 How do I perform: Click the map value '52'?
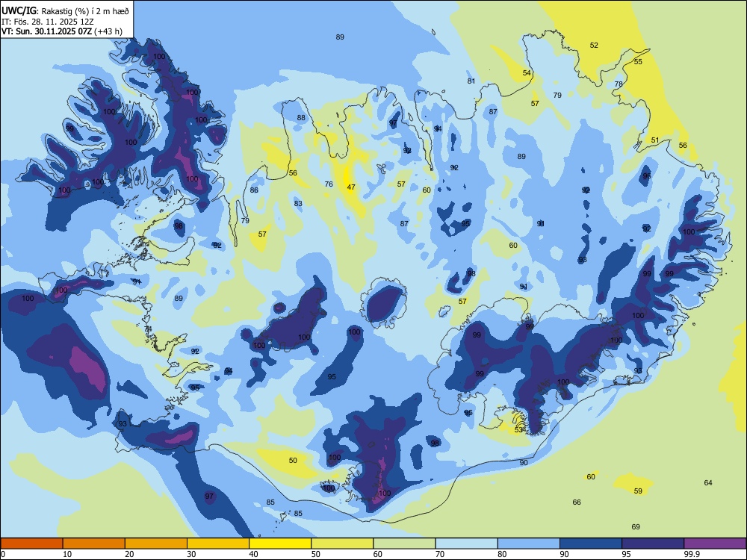coord(594,46)
